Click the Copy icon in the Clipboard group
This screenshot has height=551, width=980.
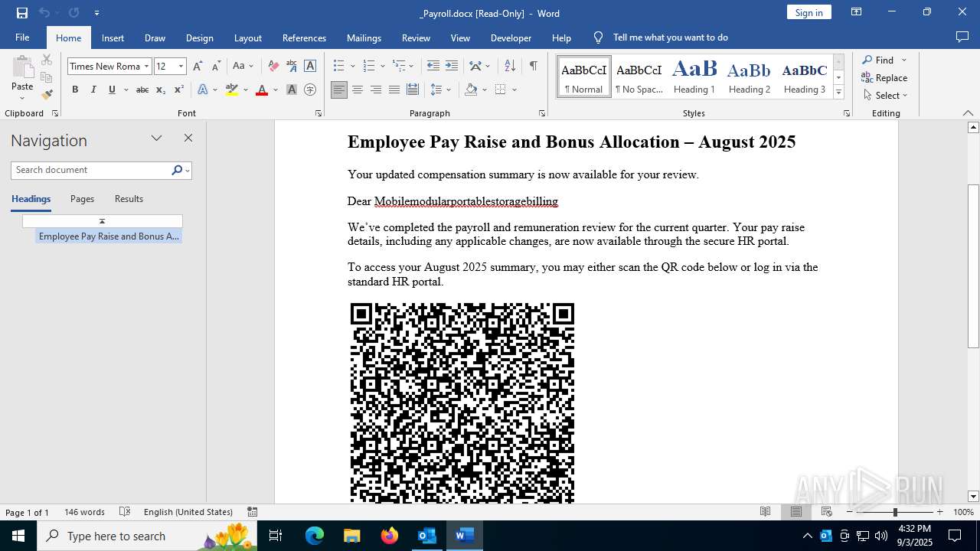coord(47,77)
